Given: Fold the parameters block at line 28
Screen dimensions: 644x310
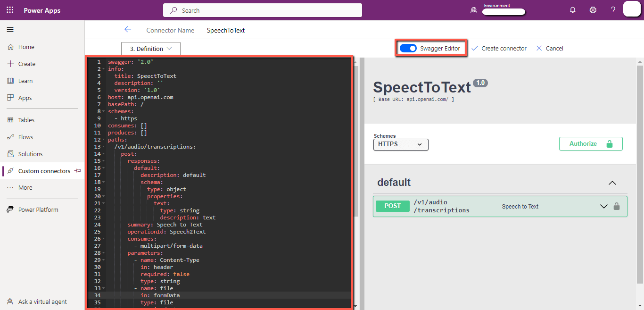Looking at the screenshot, I should [x=104, y=253].
